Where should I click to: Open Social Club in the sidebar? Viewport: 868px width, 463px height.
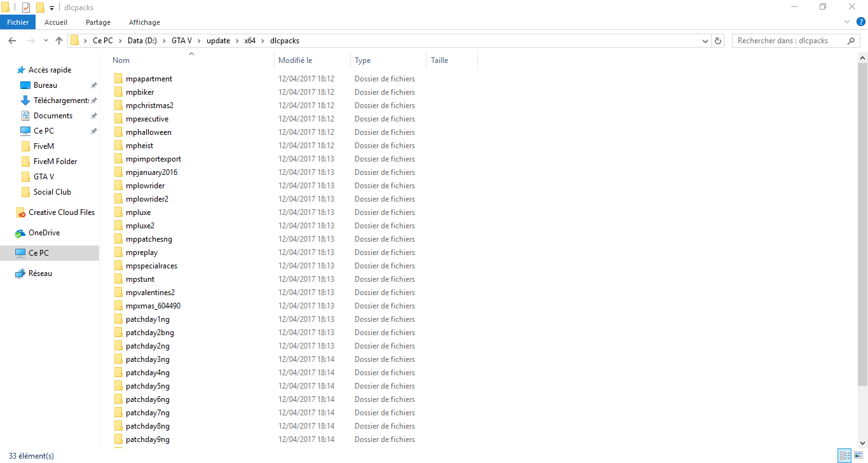pyautogui.click(x=52, y=192)
